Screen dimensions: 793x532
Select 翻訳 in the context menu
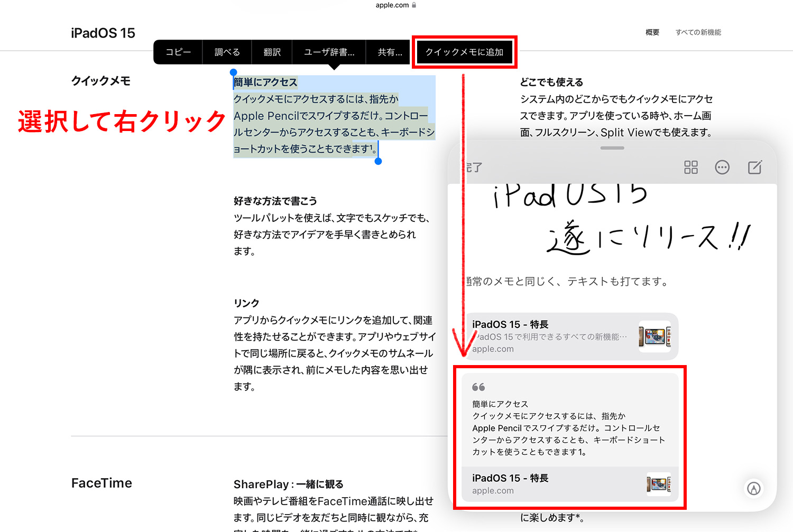click(x=272, y=52)
